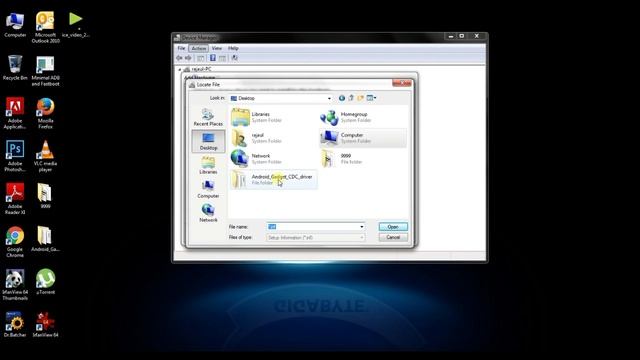This screenshot has width=640, height=360.
Task: Select the Android_Ga... folder on the desktop
Action: point(45,239)
